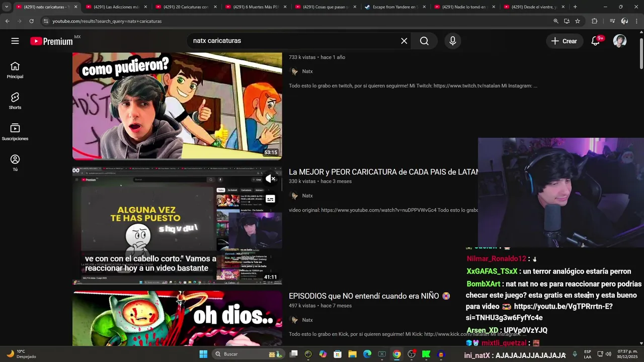Viewport: 644px width, 362px height.
Task: View site information icon in address bar
Action: [46, 21]
